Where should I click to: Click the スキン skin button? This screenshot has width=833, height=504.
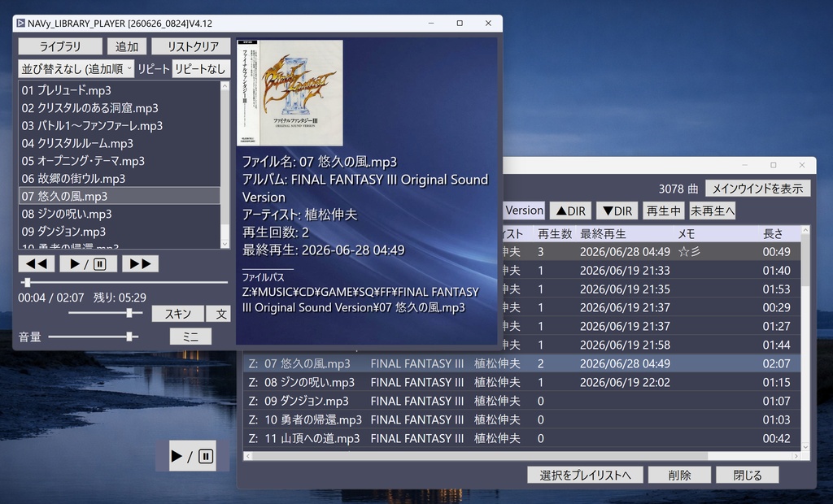pyautogui.click(x=177, y=314)
